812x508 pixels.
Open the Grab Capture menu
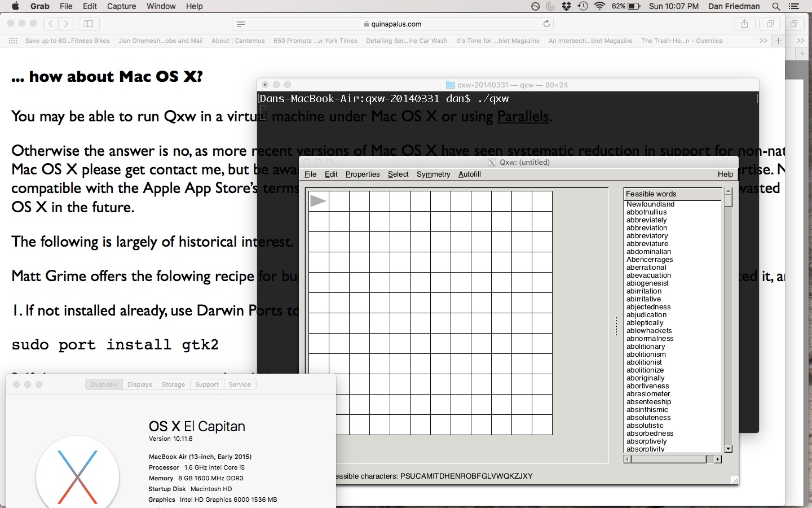coord(121,6)
